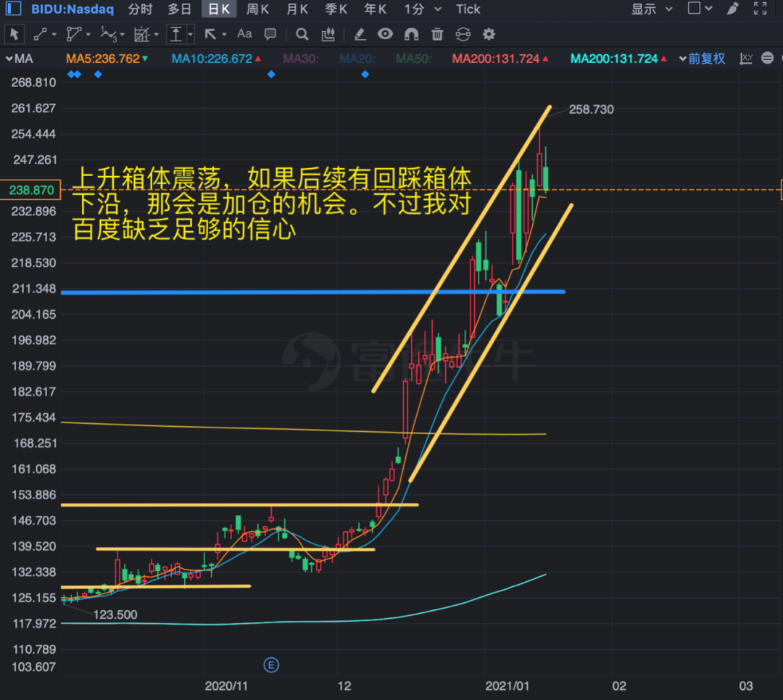
Task: Open the 显示 display dropdown
Action: point(652,9)
